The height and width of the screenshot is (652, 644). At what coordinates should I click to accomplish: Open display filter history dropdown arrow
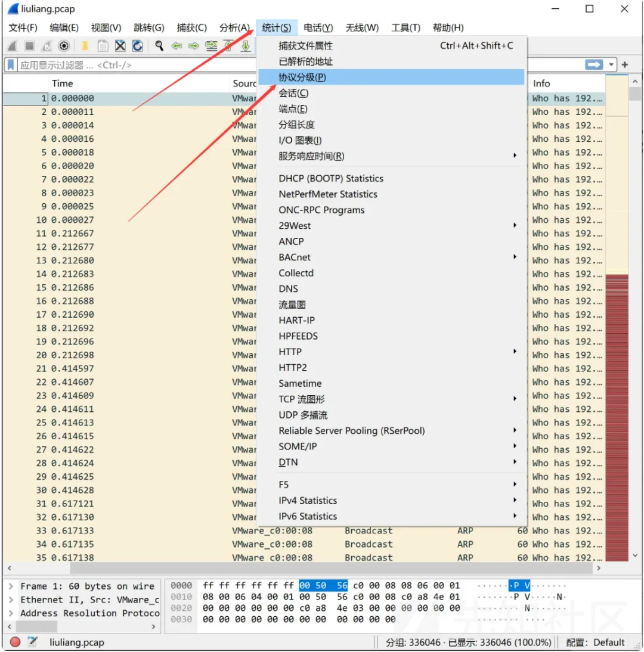(611, 65)
